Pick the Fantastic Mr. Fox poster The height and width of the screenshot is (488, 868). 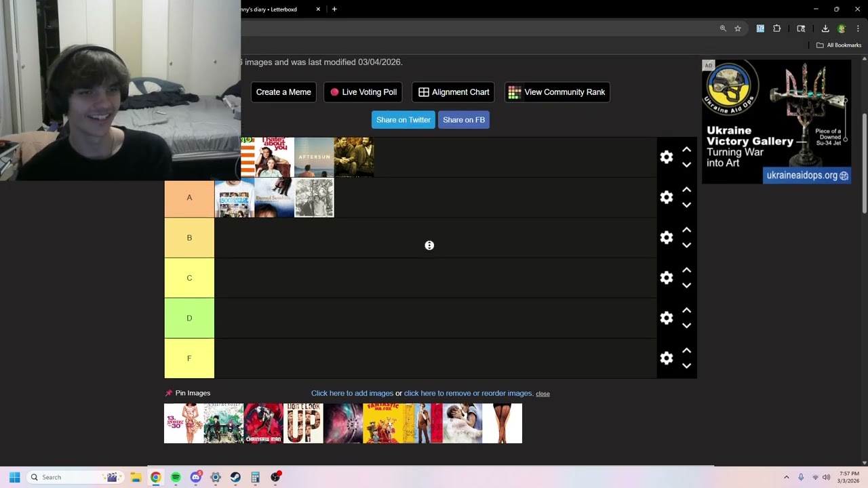[x=383, y=424]
